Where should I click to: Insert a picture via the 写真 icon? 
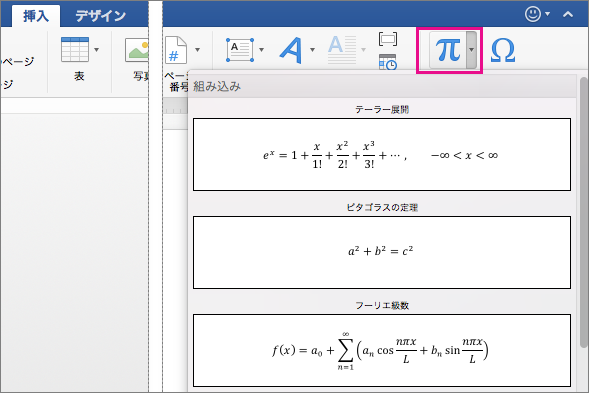pos(137,50)
